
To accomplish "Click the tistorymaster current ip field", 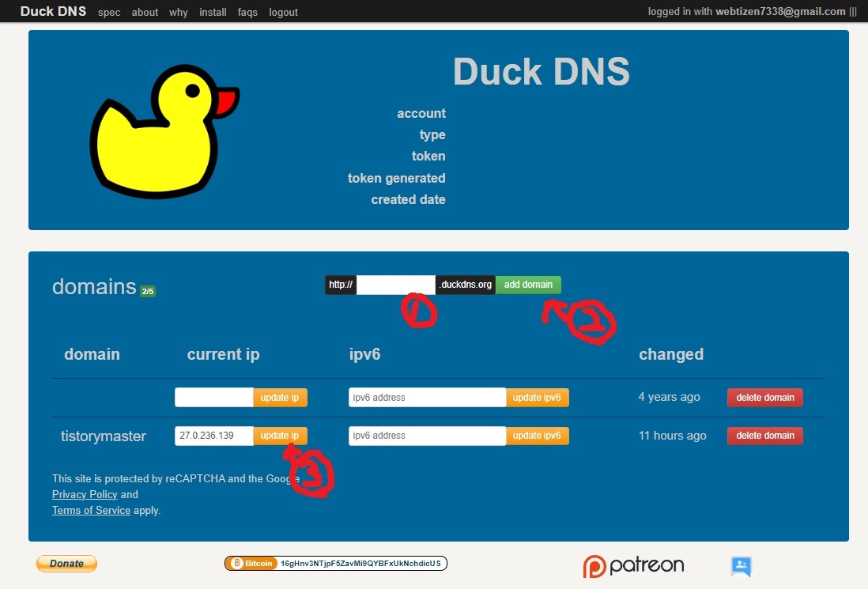I will click(214, 436).
